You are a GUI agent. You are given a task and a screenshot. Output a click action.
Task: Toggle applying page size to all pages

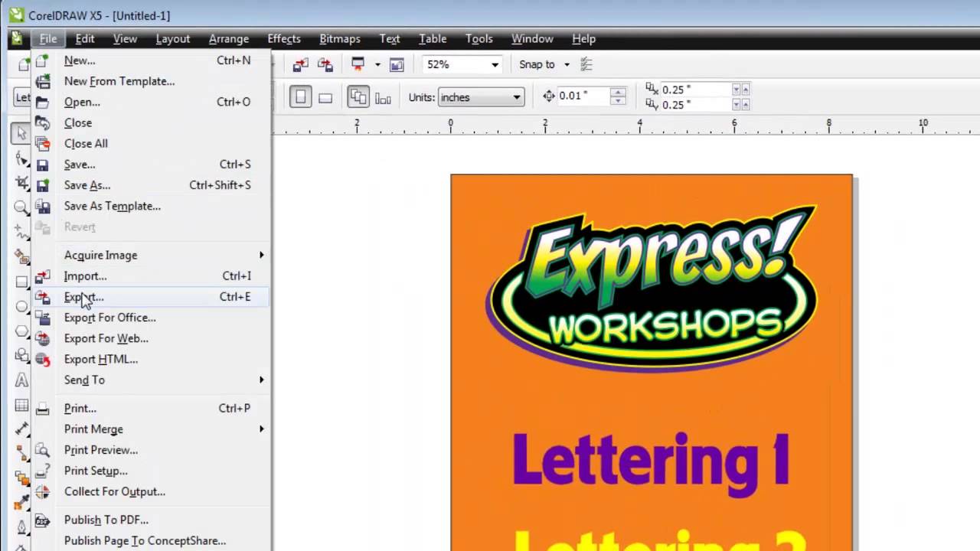point(359,96)
